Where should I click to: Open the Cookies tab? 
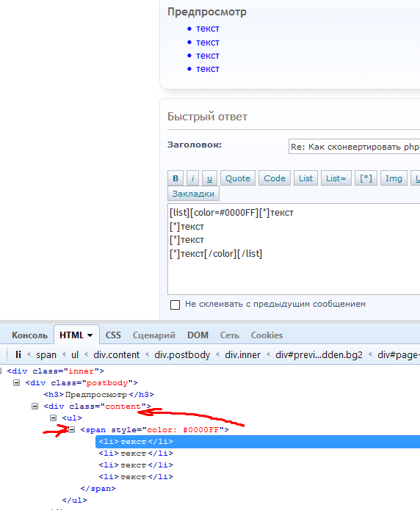point(267,335)
